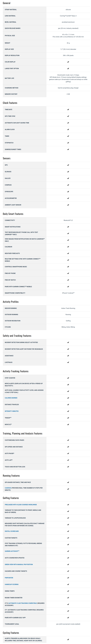The image size is (91, 644).
Task: Click the Daily Smart Features heading
Action: point(13,214)
